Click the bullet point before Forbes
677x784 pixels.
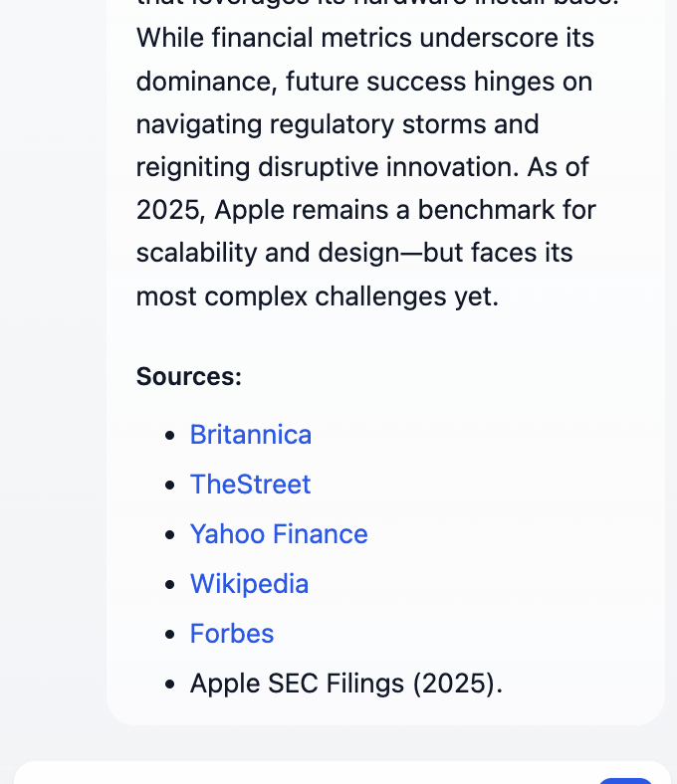(x=169, y=635)
